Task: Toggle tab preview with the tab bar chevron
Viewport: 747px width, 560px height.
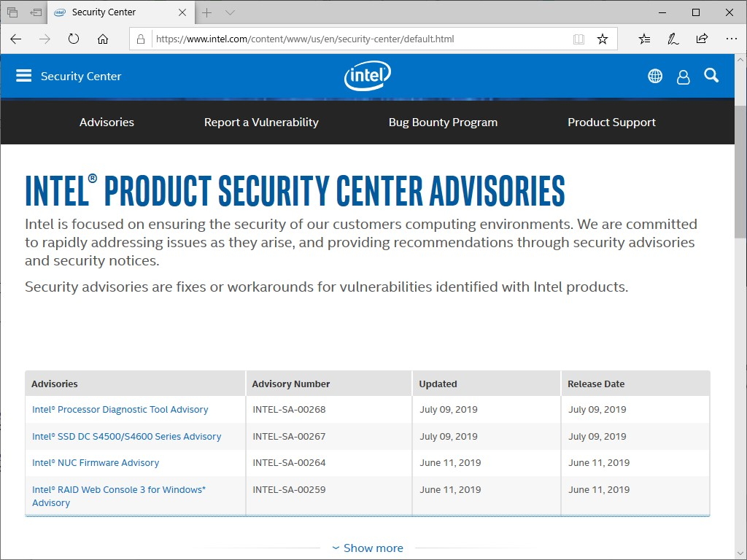Action: click(x=230, y=12)
